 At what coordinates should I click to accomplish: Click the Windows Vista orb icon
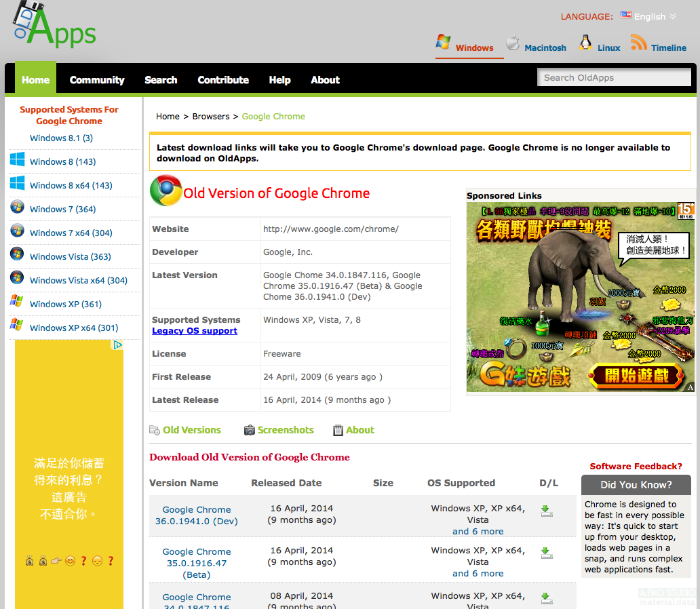point(17,254)
